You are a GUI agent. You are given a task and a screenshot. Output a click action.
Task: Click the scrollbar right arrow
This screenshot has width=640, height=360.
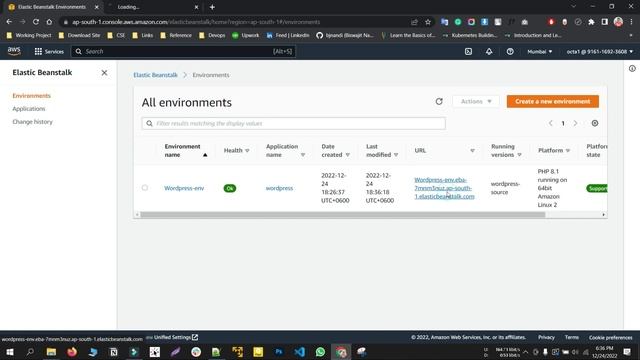603,214
